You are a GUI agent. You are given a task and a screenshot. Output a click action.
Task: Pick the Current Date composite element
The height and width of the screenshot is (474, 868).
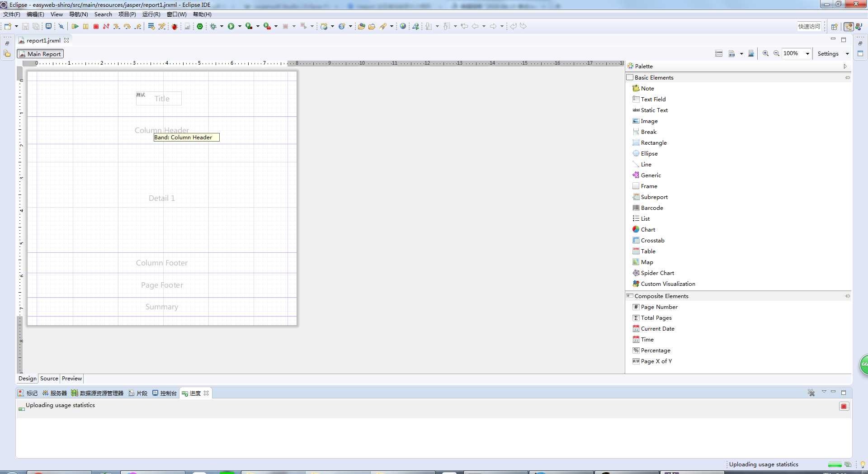pyautogui.click(x=653, y=328)
